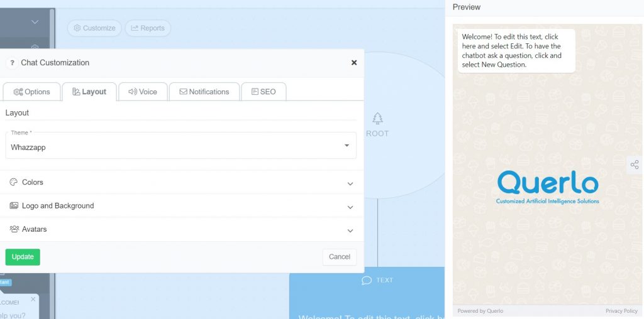This screenshot has height=319, width=644.
Task: Open the Privacy Policy link
Action: pos(621,311)
